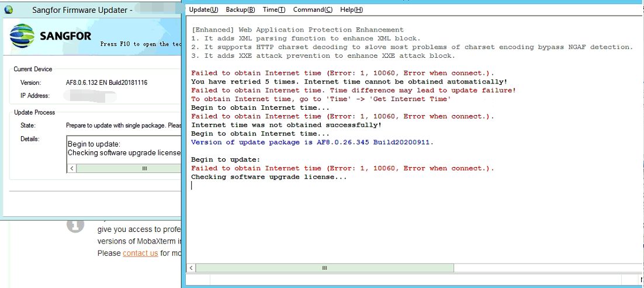Click the Sangfor Firmware Updater title bar globe icon

pos(9,9)
